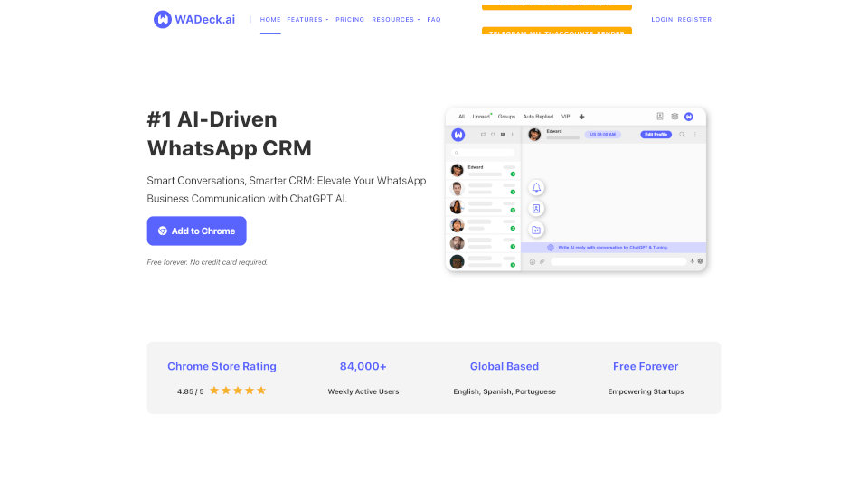Screen dimensions: 868x480
Task: Click the REGISTER link
Action: tap(694, 19)
